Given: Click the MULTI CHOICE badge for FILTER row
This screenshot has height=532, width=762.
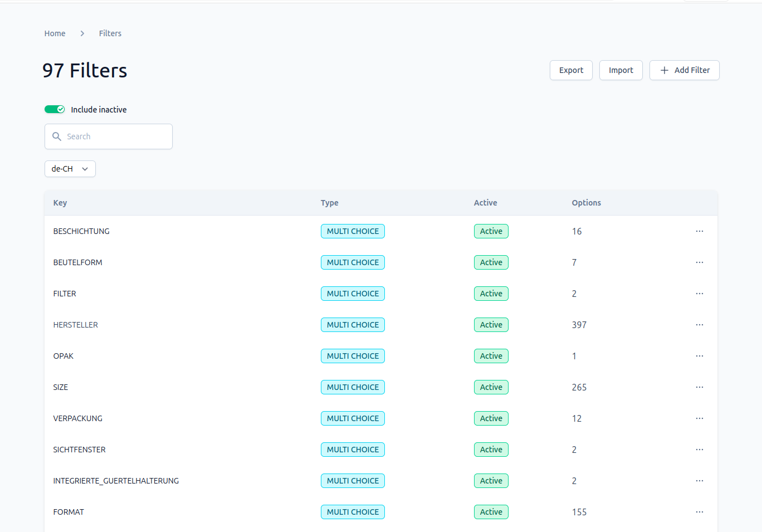Looking at the screenshot, I should pos(353,294).
